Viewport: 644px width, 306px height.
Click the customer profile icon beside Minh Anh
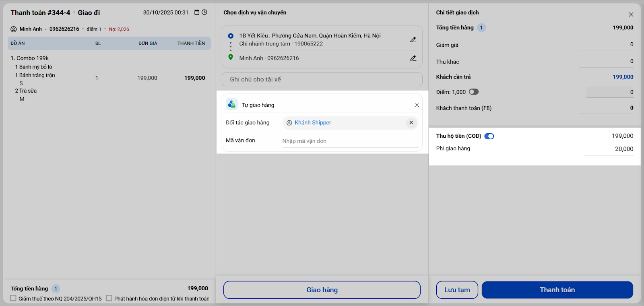pyautogui.click(x=14, y=29)
